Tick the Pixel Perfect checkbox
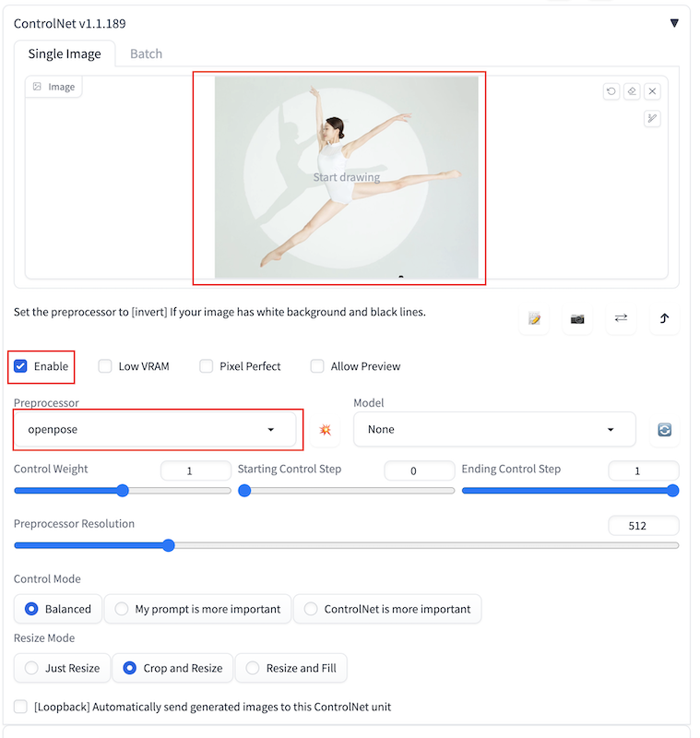 (207, 366)
